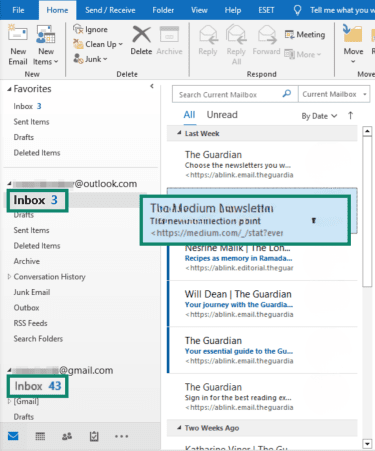Open the Current Mailbox scope dropdown
Viewport: 375px width, 451px height.
click(x=334, y=94)
